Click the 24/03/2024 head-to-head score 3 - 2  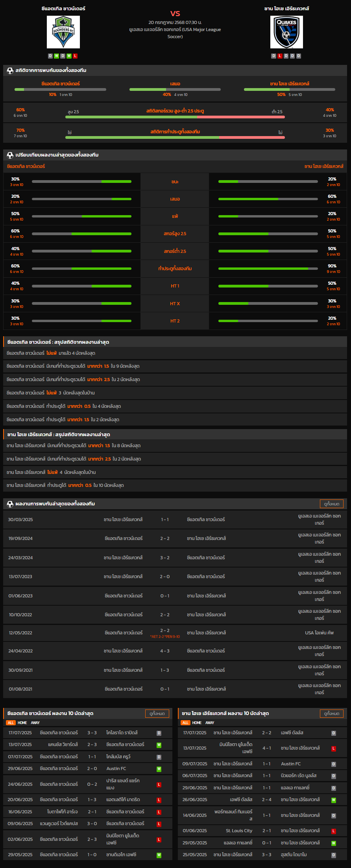[x=165, y=558]
